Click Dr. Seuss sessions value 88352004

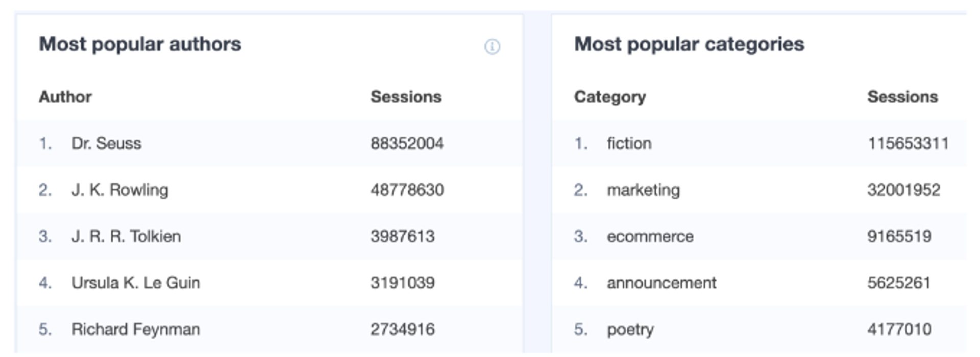(407, 143)
